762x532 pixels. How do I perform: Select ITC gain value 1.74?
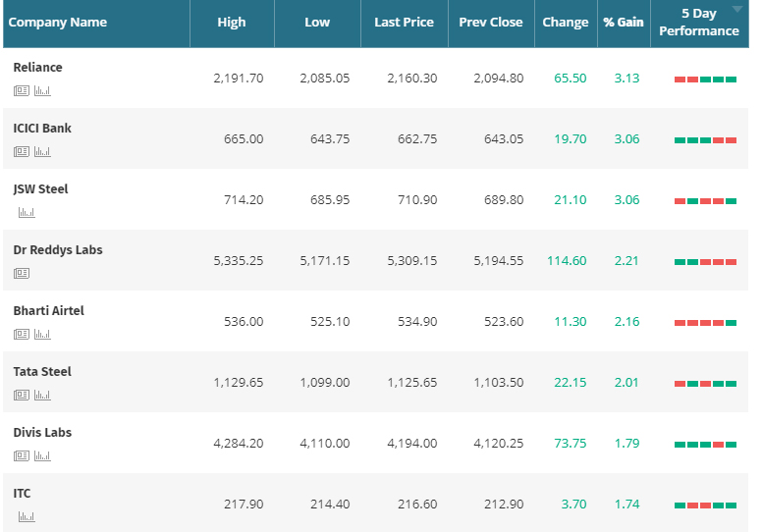(626, 505)
